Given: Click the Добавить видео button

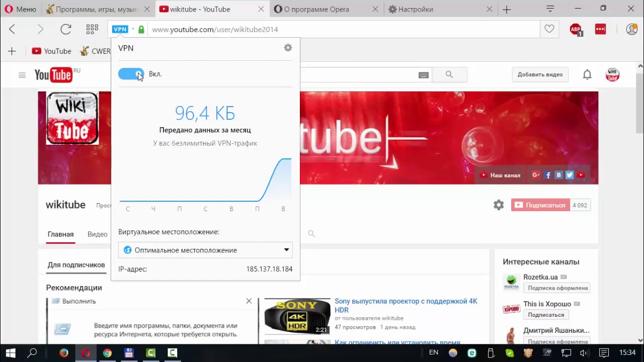Looking at the screenshot, I should tap(540, 74).
